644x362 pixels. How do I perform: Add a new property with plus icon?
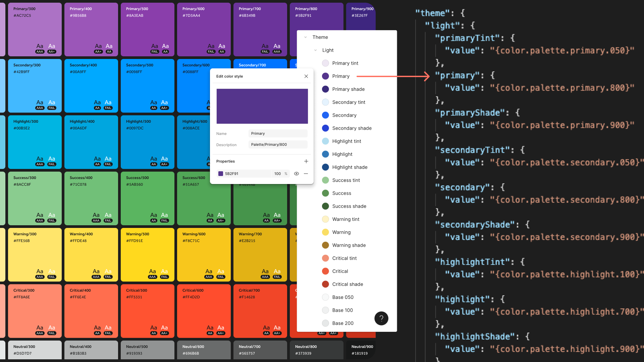[306, 161]
